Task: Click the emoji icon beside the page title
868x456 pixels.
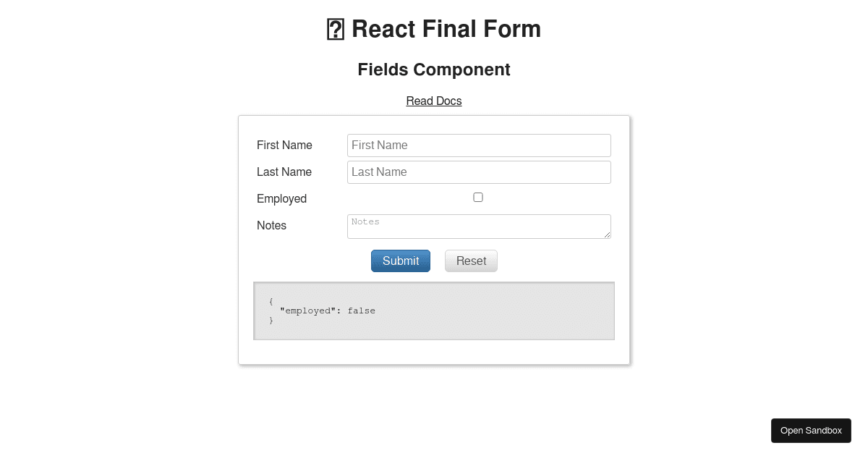Action: 334,29
